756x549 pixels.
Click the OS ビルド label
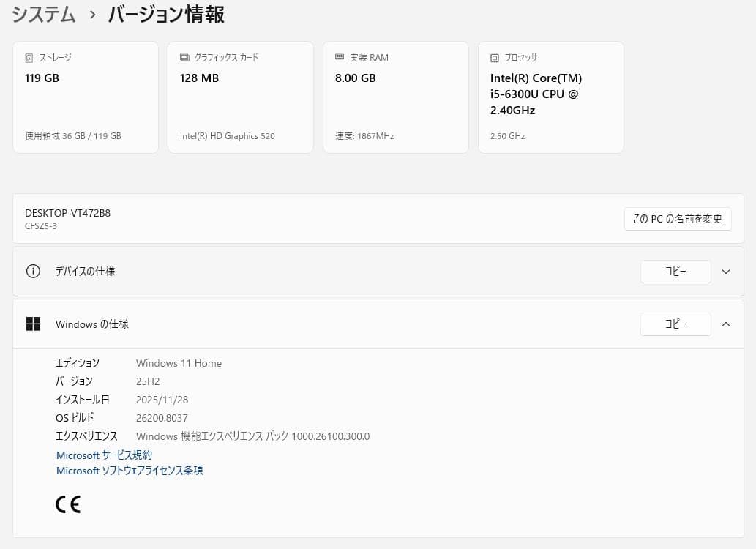tap(75, 418)
